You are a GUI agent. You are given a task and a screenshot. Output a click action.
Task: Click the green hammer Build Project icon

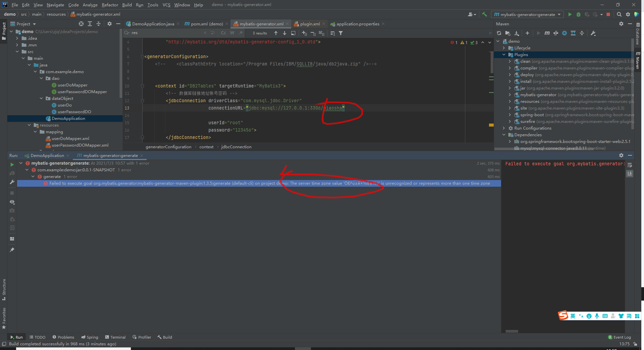tap(484, 14)
